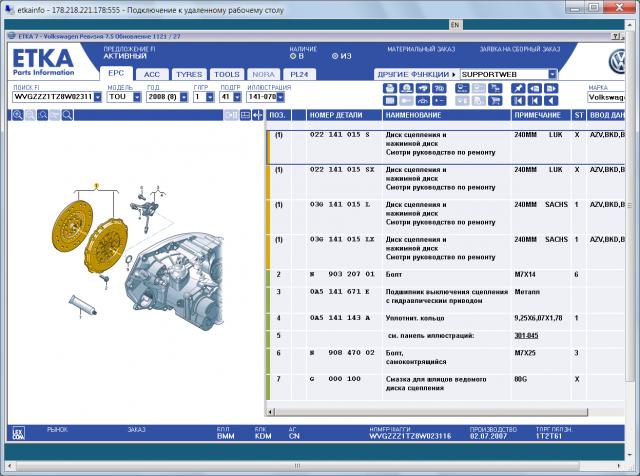Click Заявка на сборный заказ button
Screen dimensions: 640x476
520,49
